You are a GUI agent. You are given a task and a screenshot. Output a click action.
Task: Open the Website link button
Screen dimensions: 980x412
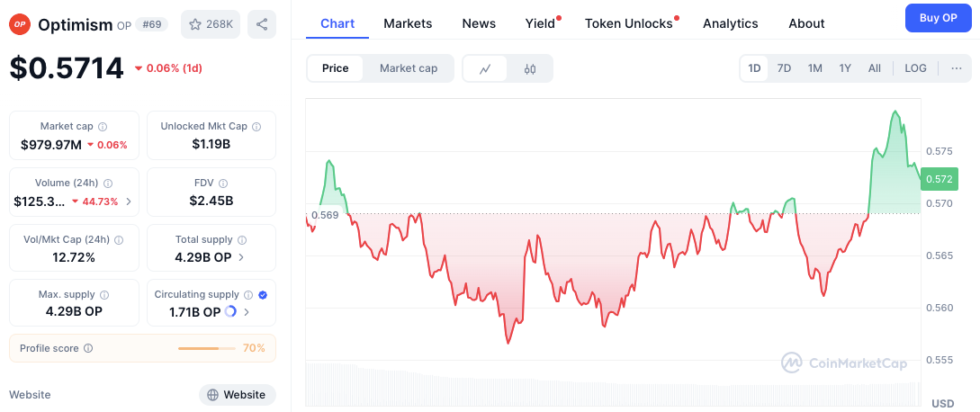(x=237, y=395)
